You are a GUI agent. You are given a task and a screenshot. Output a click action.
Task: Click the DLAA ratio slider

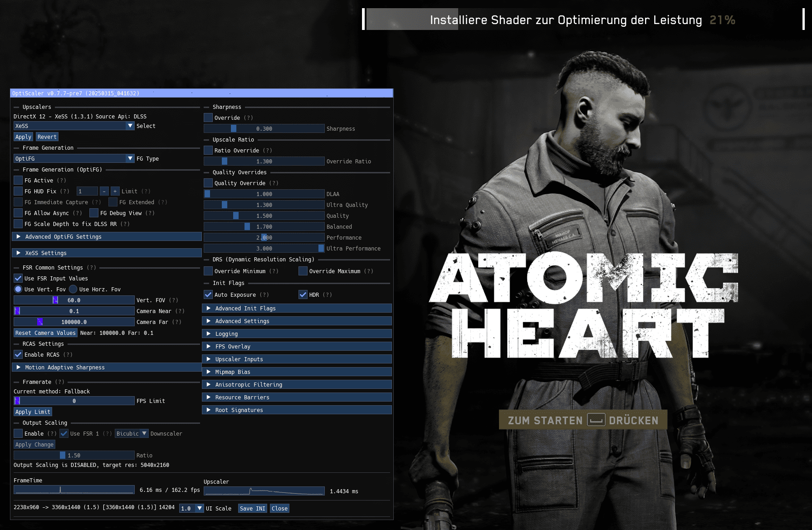[x=264, y=194]
